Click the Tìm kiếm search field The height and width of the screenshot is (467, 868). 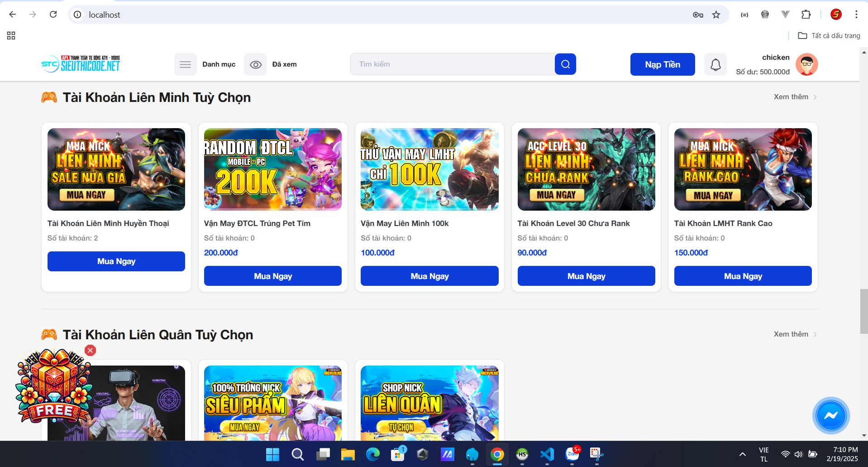point(453,64)
